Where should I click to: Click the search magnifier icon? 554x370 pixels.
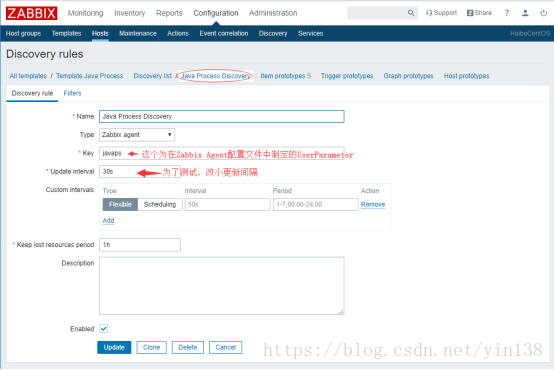411,13
